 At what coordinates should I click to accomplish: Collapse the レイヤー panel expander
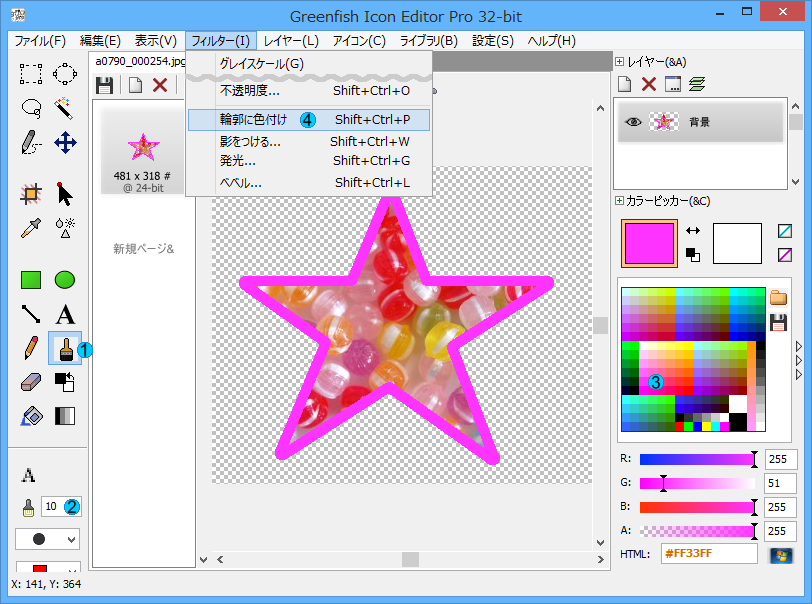(x=620, y=62)
